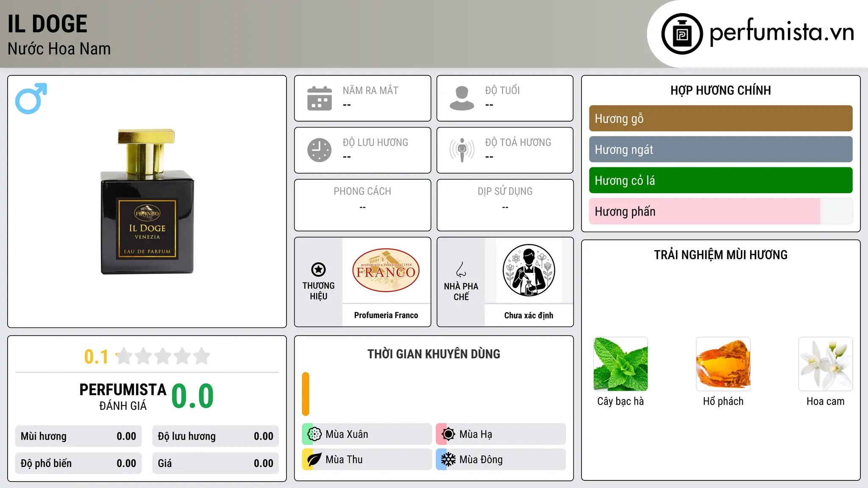The image size is (868, 488).
Task: Click the sillage icon beside Độ Toả Hương
Action: 462,150
